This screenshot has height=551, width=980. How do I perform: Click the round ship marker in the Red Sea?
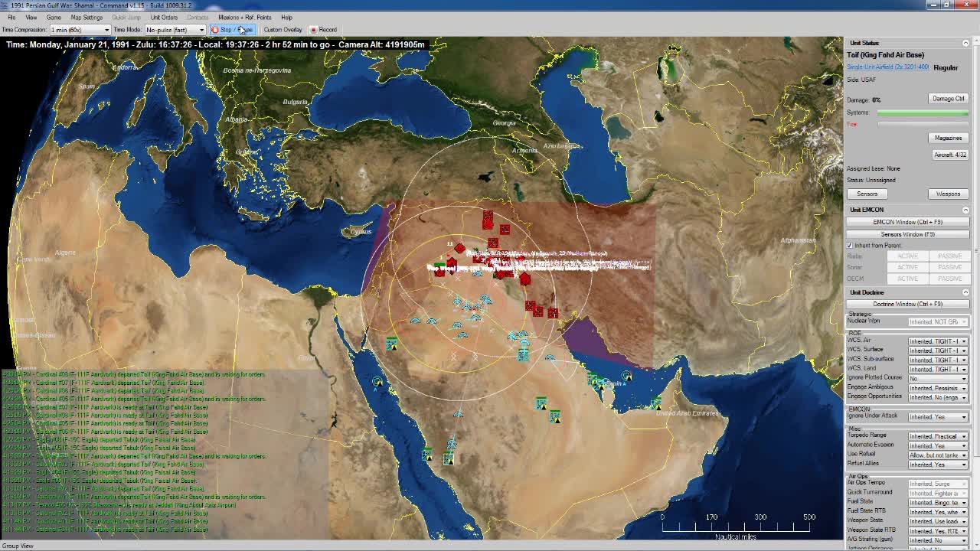[x=377, y=380]
